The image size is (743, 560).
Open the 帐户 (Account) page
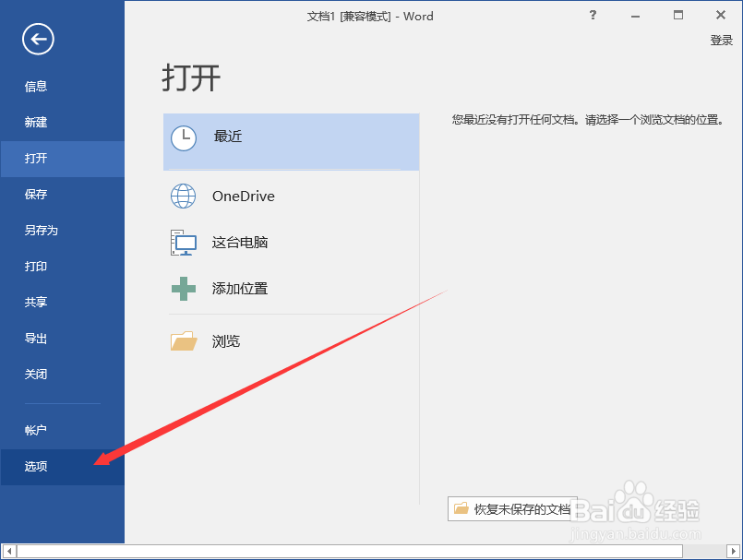coord(62,430)
